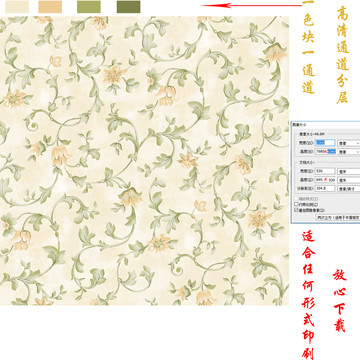The width and height of the screenshot is (360, 360).
Task: Enable the constrain proportions checkbox
Action: 296,204
